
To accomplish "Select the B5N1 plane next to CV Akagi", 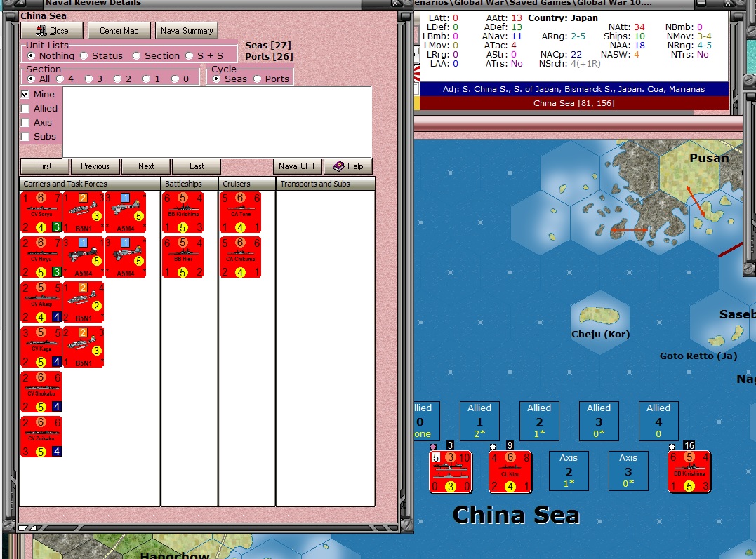I will [83, 302].
